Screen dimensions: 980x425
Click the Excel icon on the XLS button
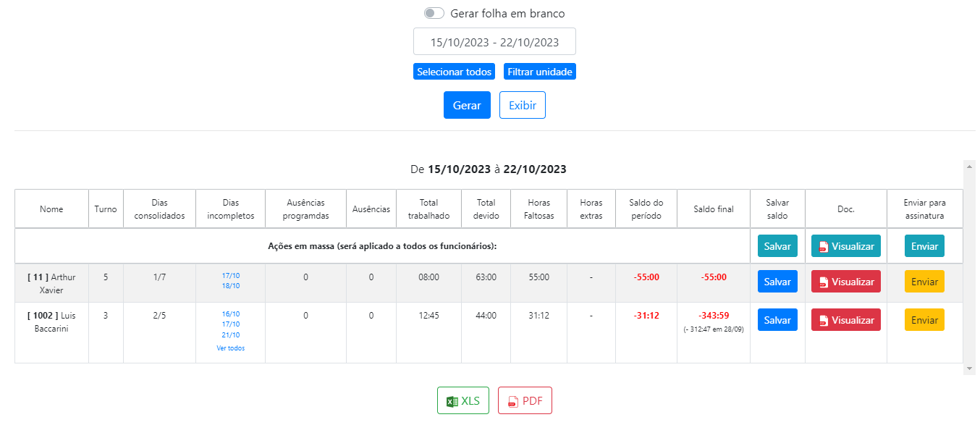pos(452,401)
